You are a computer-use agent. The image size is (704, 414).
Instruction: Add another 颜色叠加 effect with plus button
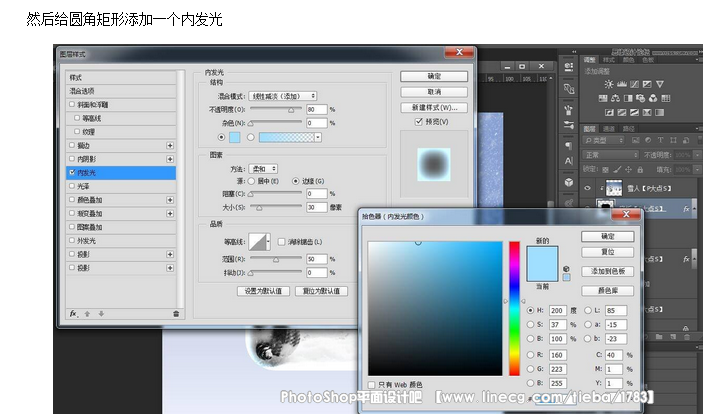[x=170, y=200]
